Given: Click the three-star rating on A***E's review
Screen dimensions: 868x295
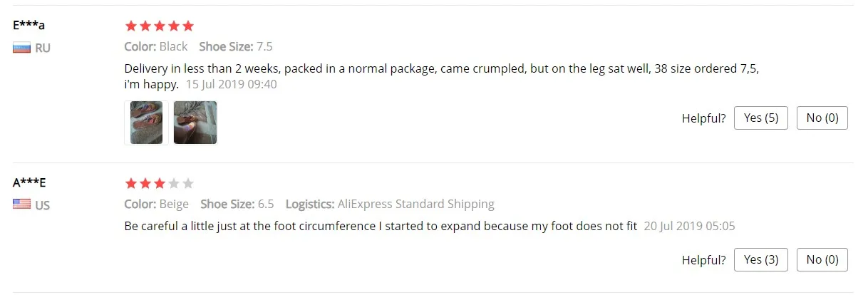Looking at the screenshot, I should [159, 183].
